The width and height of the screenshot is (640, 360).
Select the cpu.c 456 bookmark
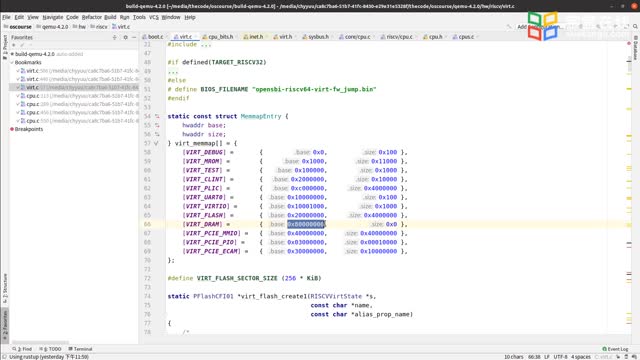pyautogui.click(x=78, y=113)
